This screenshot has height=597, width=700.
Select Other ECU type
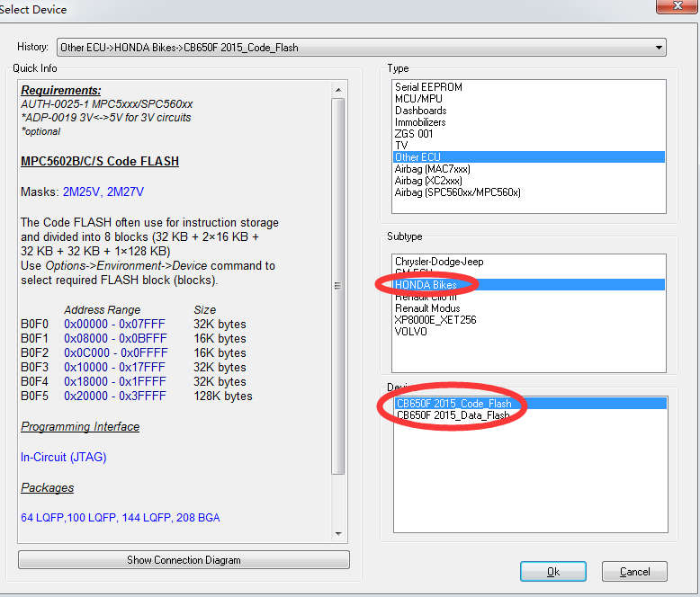coord(417,157)
